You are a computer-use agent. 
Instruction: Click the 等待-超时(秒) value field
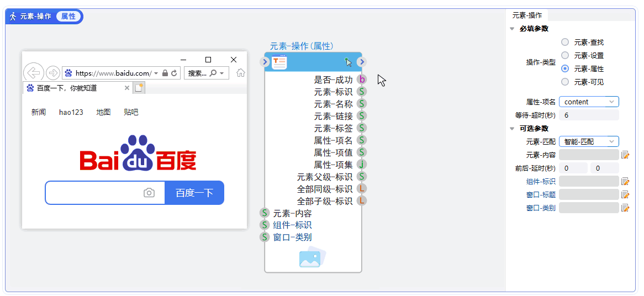click(589, 115)
